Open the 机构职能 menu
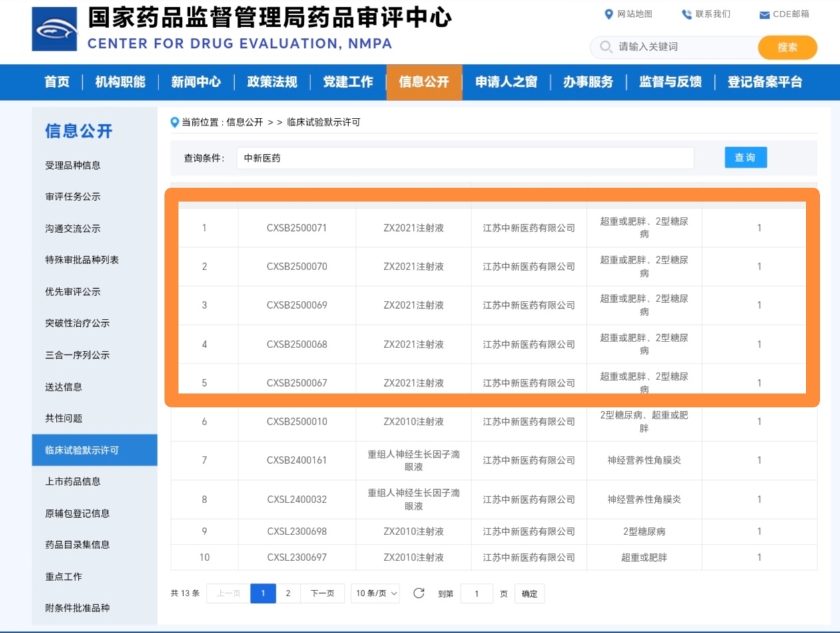Image resolution: width=840 pixels, height=633 pixels. coord(120,82)
